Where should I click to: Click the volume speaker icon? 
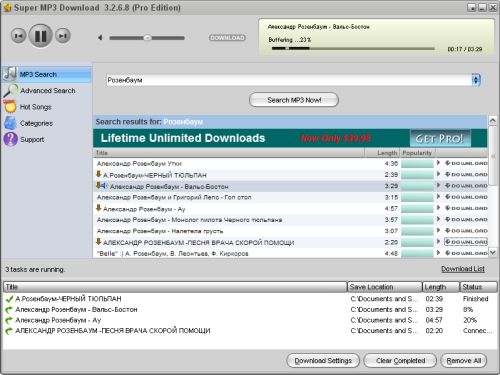pos(100,38)
